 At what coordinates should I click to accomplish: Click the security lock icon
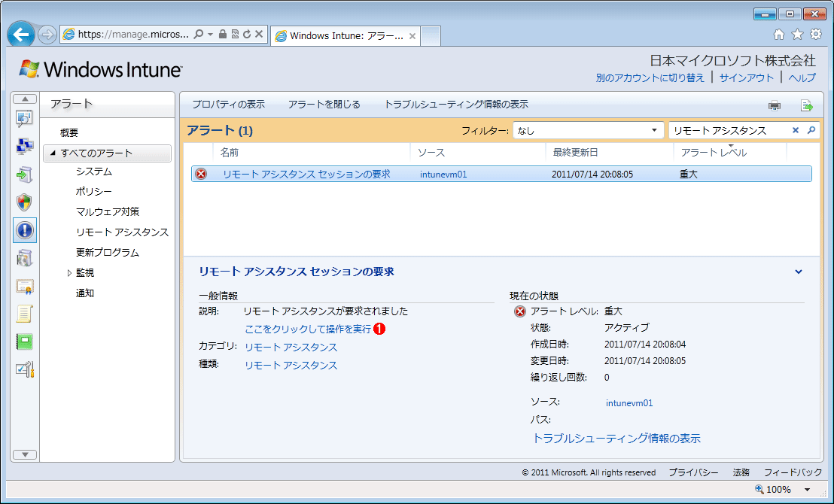click(223, 35)
